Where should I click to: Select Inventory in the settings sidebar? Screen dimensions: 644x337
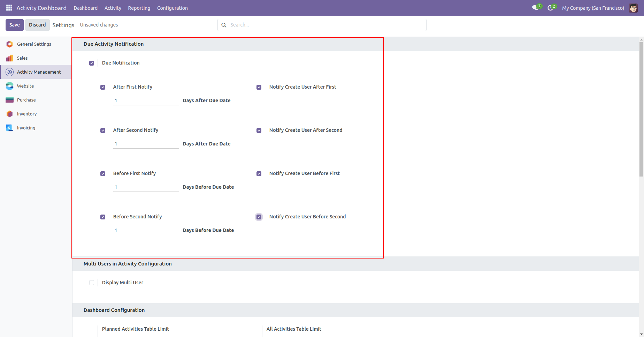coord(36,114)
